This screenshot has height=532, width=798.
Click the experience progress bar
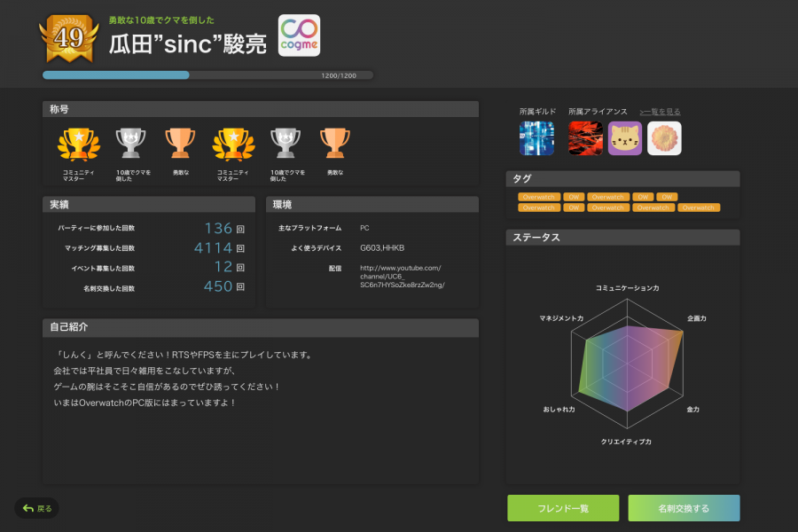207,75
